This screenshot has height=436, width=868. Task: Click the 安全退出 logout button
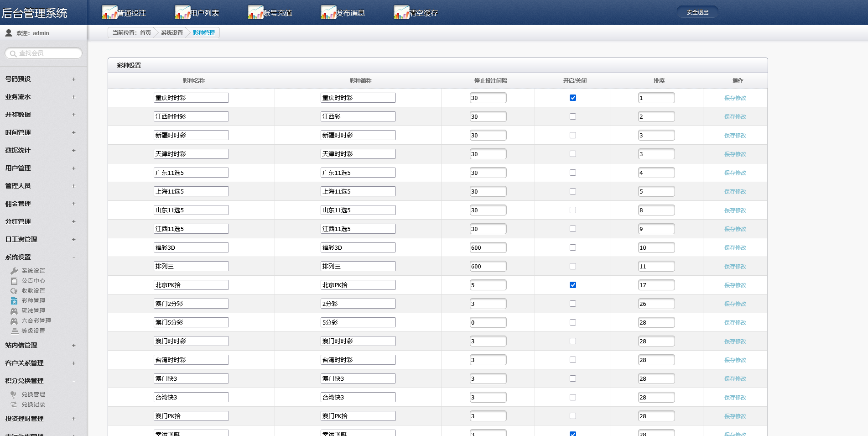coord(697,12)
